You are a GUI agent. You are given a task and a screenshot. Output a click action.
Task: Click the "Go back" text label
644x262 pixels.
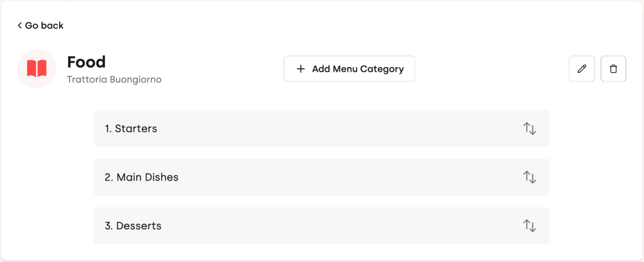pyautogui.click(x=44, y=25)
